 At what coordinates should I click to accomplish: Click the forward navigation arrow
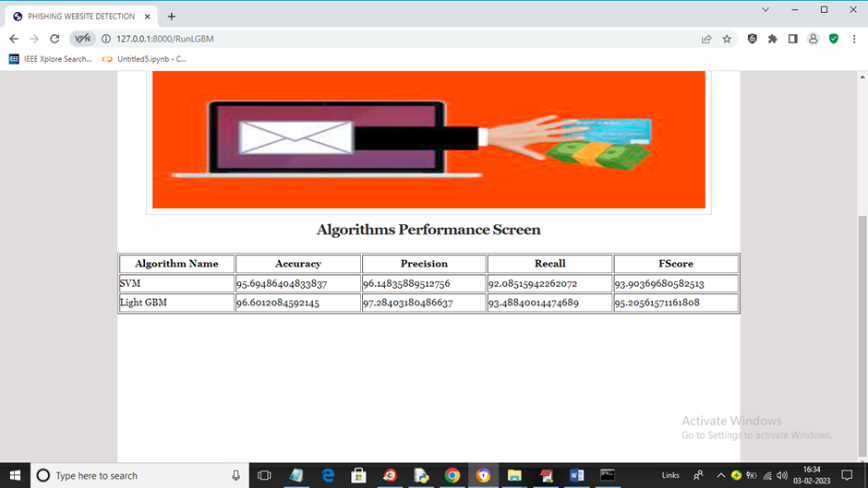[34, 39]
